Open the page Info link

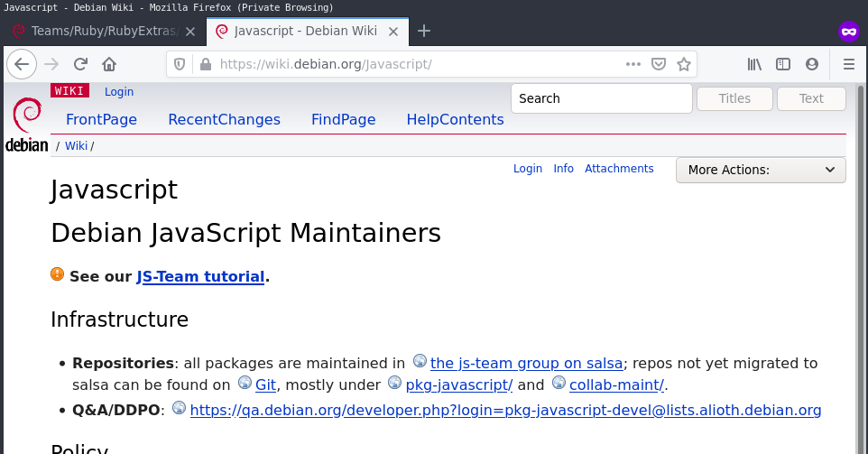(x=564, y=168)
